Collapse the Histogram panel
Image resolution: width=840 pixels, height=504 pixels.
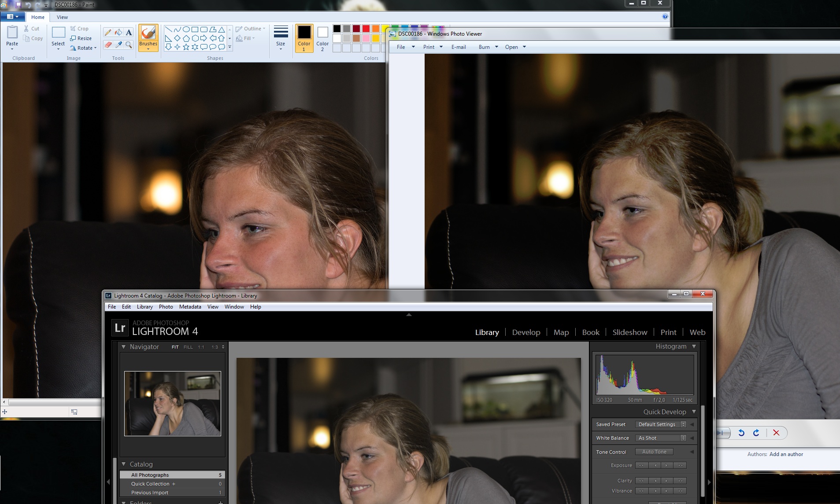tap(694, 346)
